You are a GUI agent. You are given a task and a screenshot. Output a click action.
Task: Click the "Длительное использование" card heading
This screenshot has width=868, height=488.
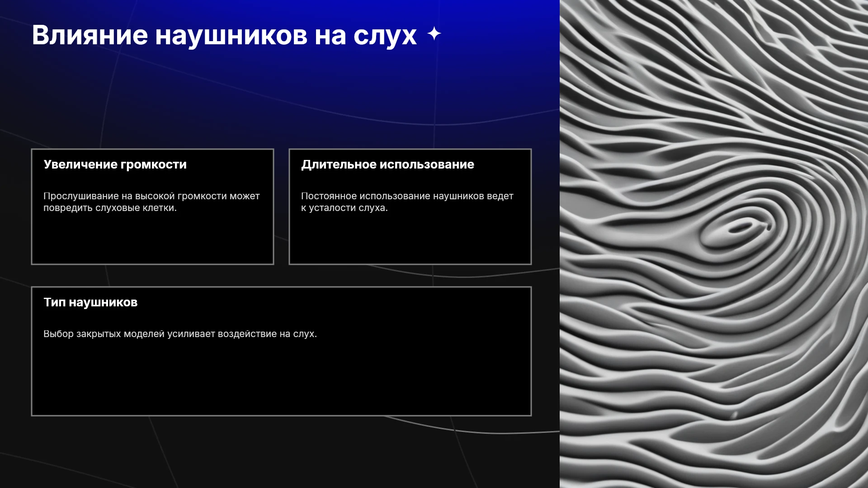point(387,164)
